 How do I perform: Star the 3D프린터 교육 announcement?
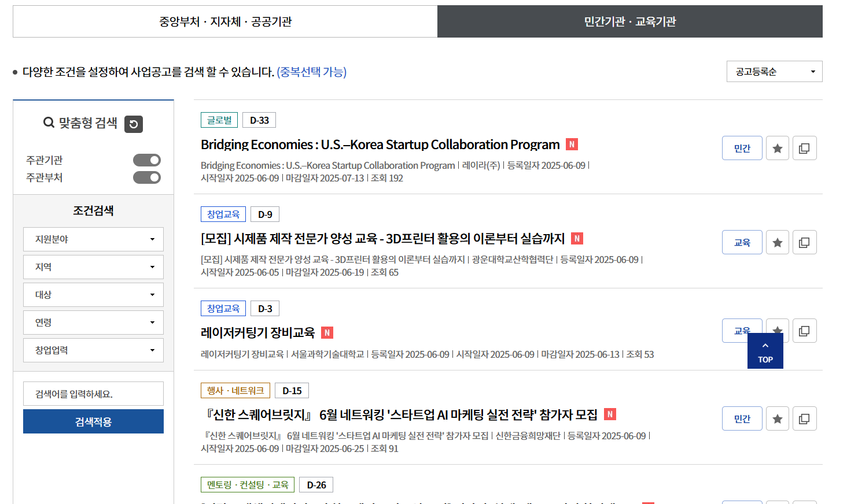777,242
